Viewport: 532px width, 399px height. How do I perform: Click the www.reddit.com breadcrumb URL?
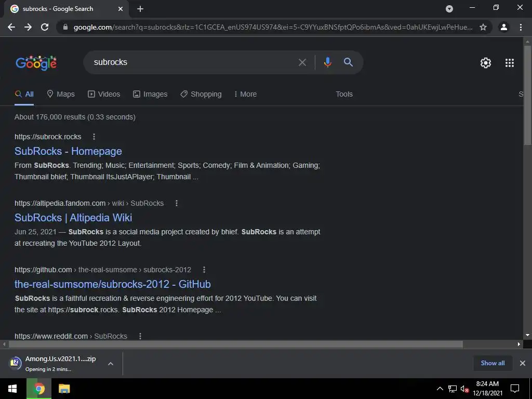click(x=71, y=336)
